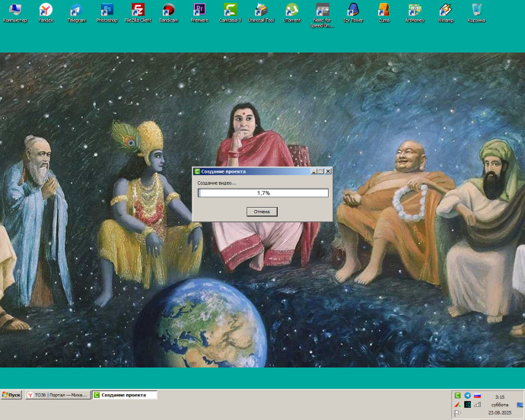Click the green Camtasia tray icon
This screenshot has width=525, height=420.
(x=457, y=396)
